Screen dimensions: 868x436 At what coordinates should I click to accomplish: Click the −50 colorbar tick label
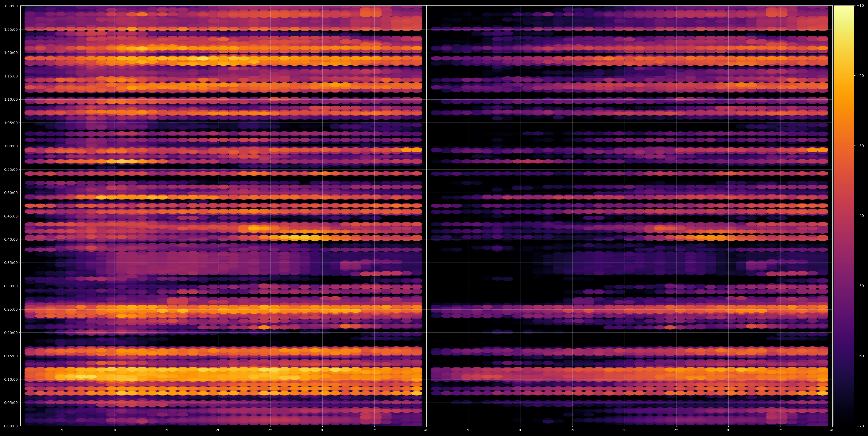tap(860, 286)
